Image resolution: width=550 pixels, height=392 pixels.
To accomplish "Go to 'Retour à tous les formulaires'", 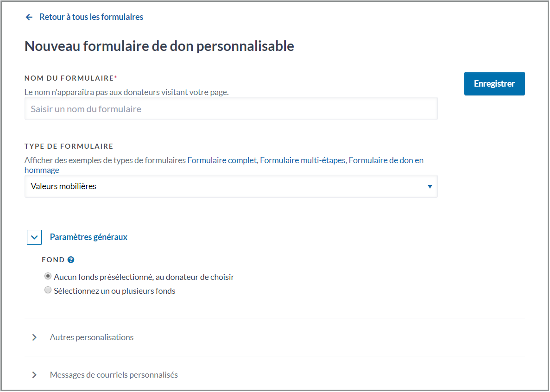I will coord(91,17).
